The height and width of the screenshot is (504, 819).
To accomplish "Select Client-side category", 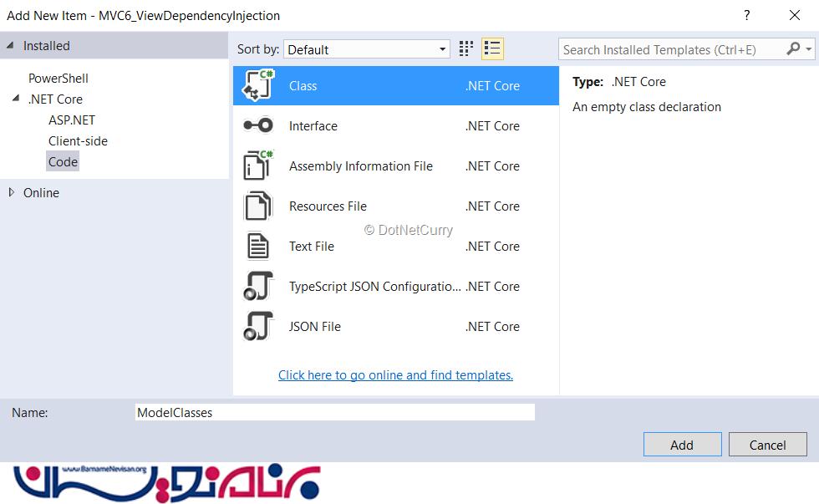I will tap(78, 140).
